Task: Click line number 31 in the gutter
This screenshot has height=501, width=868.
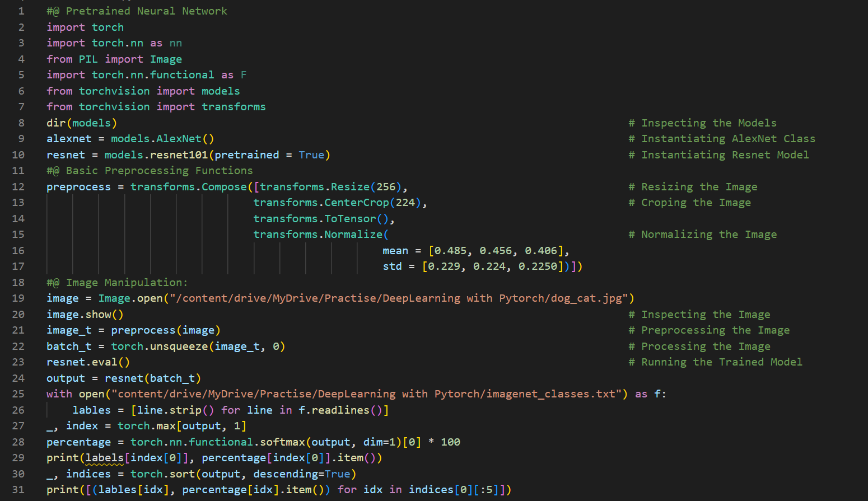Action: 18,490
